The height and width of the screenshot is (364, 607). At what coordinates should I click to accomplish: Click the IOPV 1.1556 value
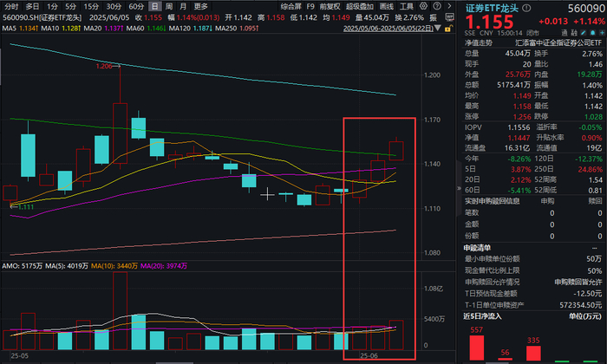[519, 127]
